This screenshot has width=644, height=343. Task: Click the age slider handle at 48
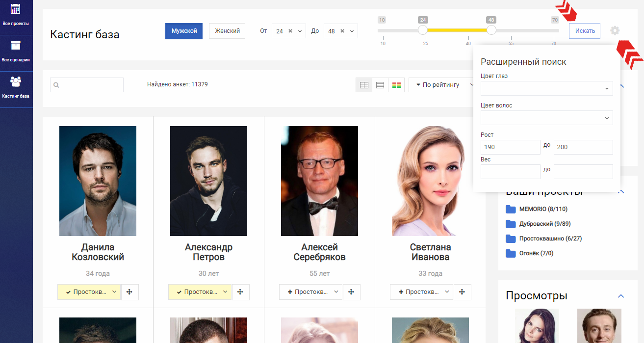point(491,30)
